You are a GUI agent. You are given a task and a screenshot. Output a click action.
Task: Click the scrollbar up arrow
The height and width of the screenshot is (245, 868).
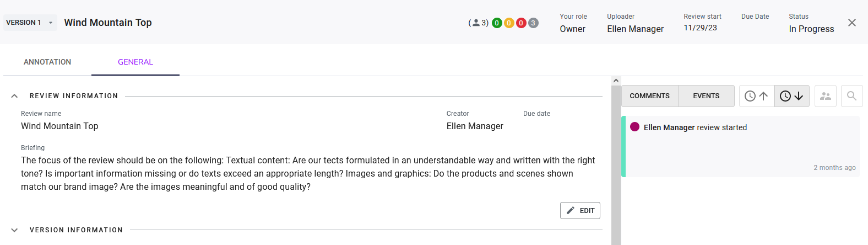pyautogui.click(x=616, y=81)
